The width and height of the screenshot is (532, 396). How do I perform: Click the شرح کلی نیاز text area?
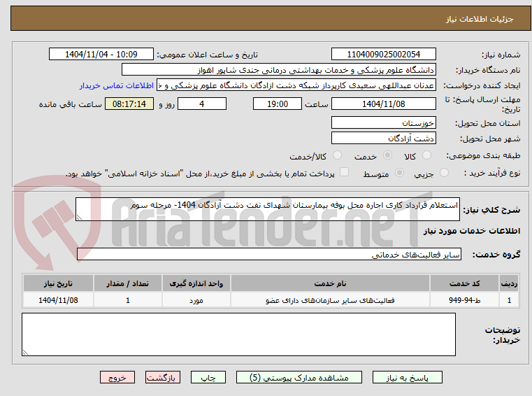coord(267,209)
